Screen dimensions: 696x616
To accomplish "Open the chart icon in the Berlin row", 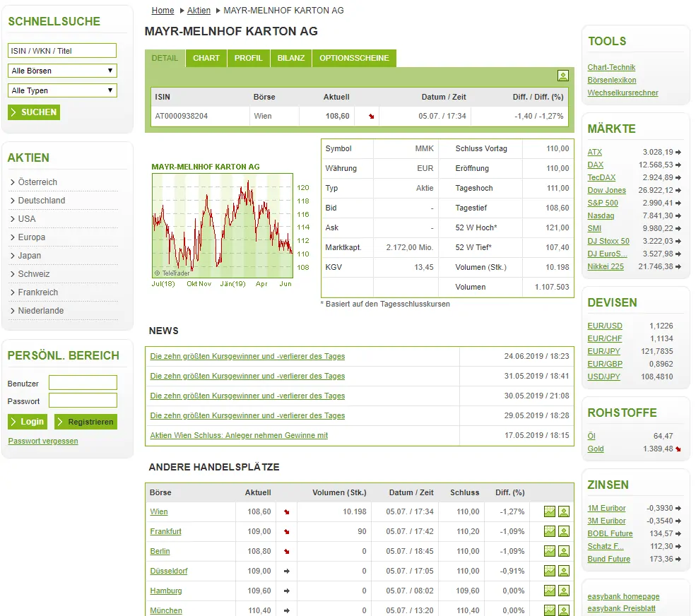I will click(x=550, y=551).
